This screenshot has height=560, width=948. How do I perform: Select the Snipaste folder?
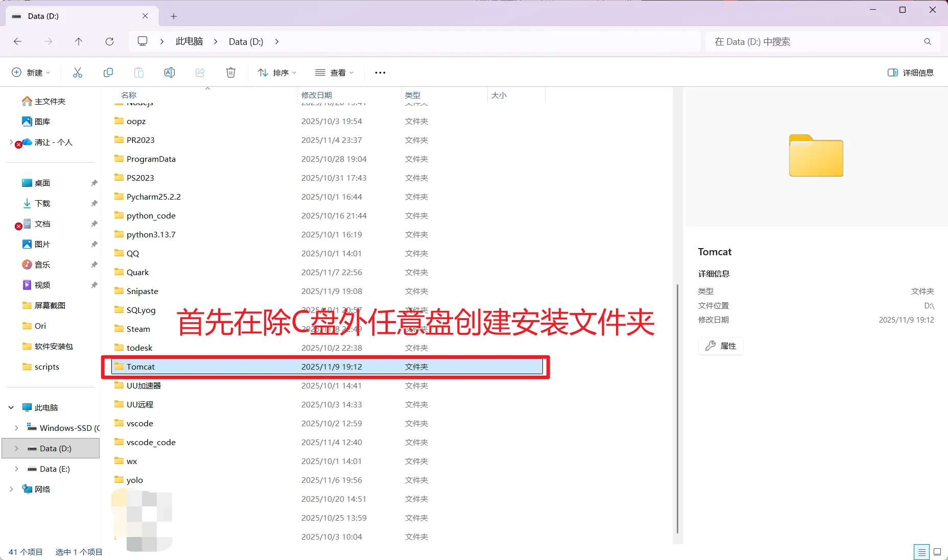tap(136, 291)
